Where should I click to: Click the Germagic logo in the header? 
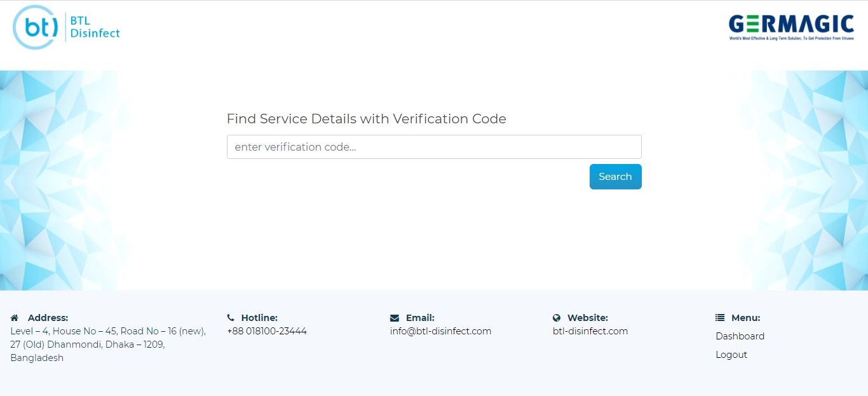tap(791, 27)
